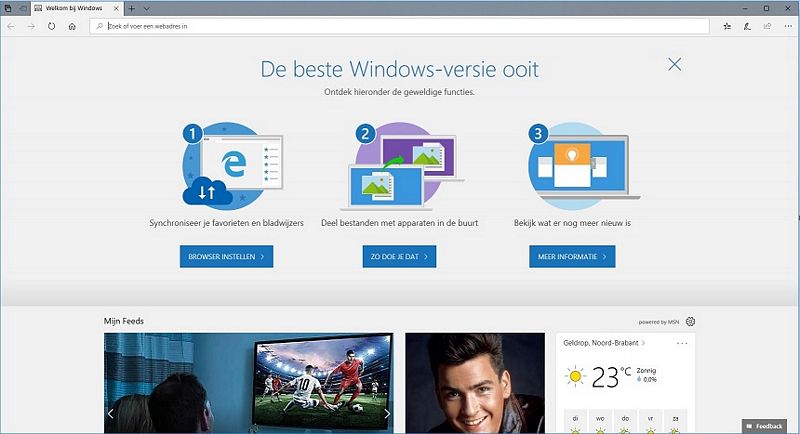800x434 pixels.
Task: Click the what's new laptop illustration
Action: pyautogui.click(x=582, y=166)
